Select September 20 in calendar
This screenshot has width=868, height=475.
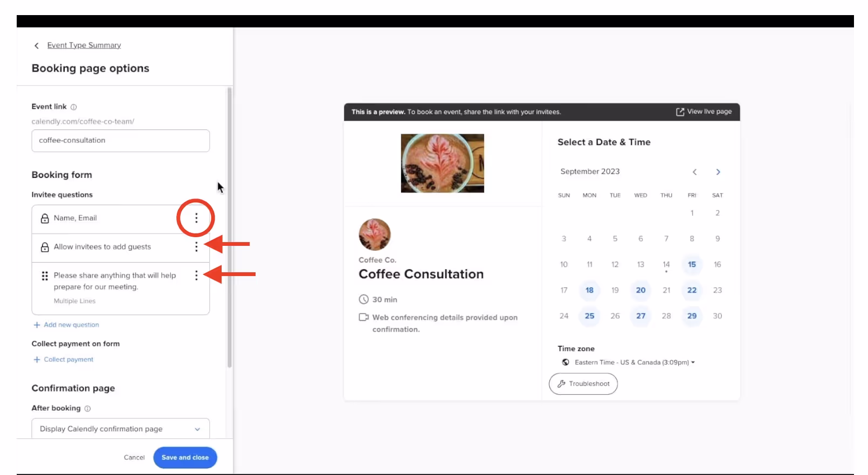point(640,290)
